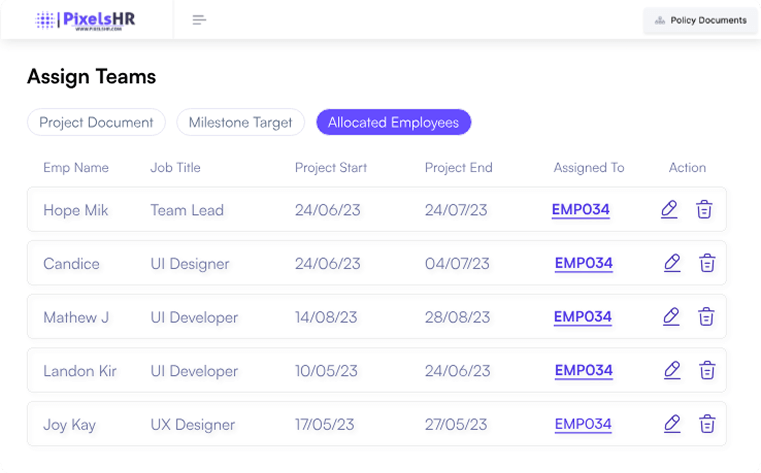Click the PixelsHR logo
761x473 pixels.
(85, 20)
